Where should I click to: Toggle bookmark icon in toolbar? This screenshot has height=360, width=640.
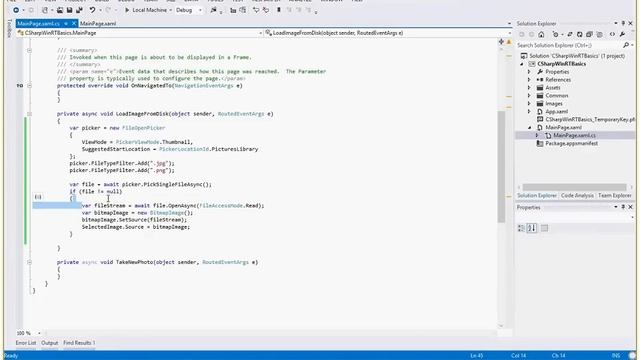279,10
